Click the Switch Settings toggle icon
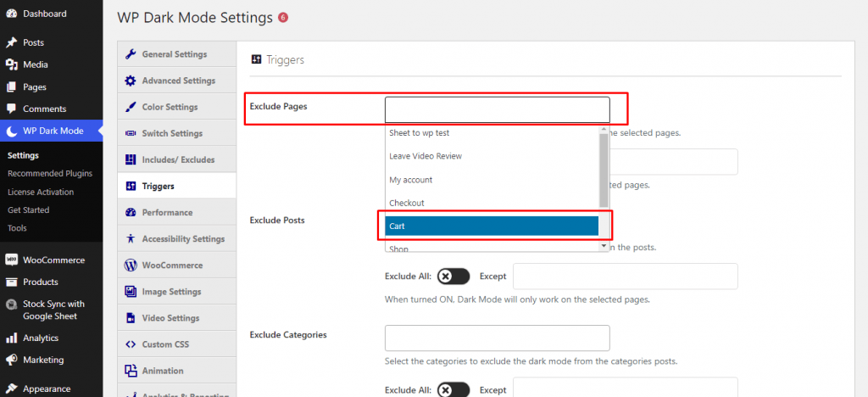Screen dimensions: 868x397 [131, 133]
